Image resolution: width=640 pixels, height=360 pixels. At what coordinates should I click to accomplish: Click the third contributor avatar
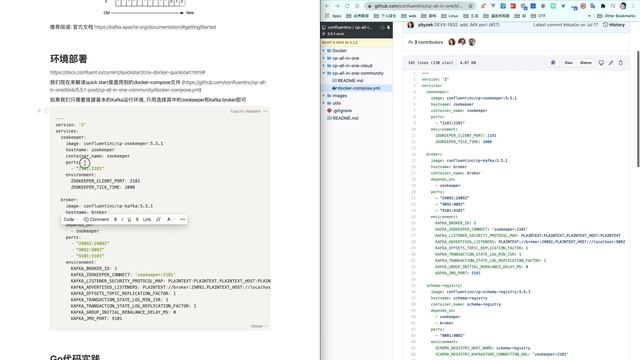pyautogui.click(x=472, y=42)
